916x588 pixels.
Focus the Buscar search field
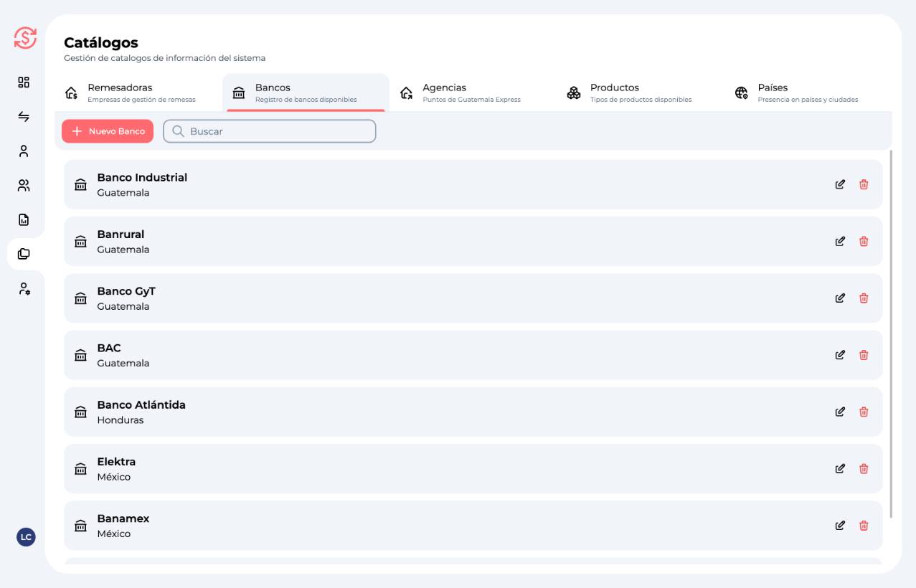[x=270, y=131]
